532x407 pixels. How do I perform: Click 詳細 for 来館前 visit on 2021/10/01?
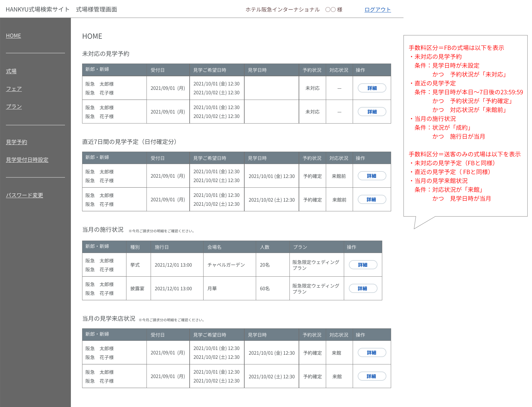(372, 176)
